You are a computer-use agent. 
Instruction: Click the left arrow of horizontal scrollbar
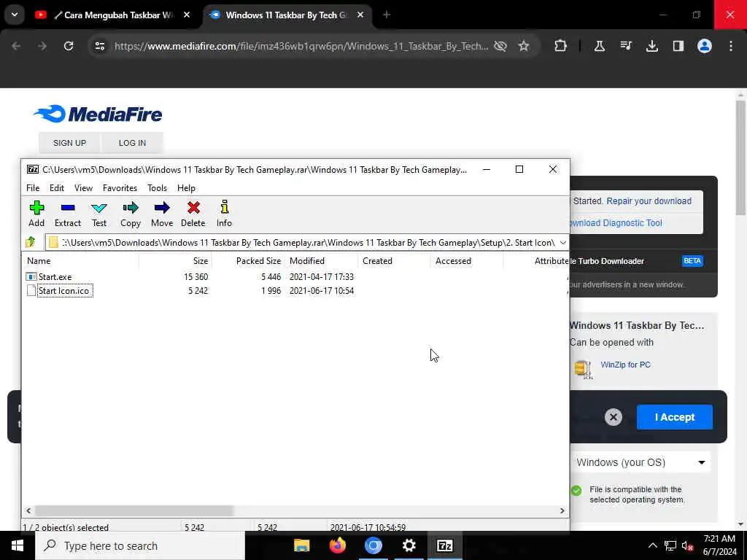[28, 510]
